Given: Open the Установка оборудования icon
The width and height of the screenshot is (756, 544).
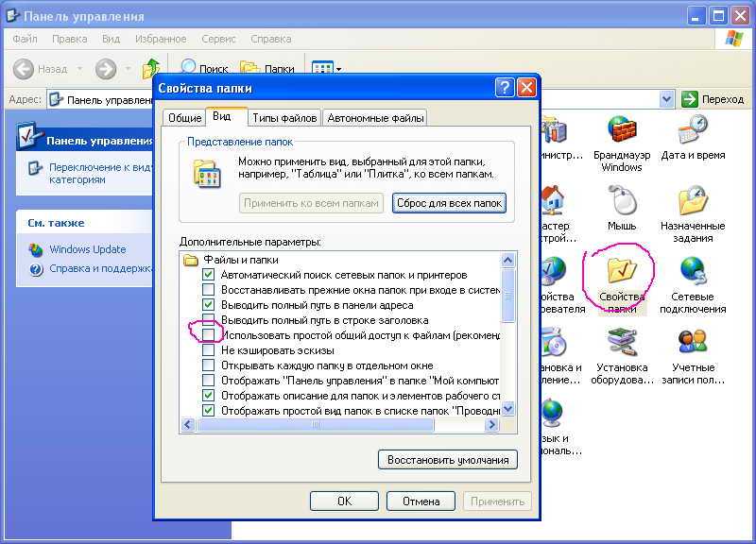Looking at the screenshot, I should coord(622,342).
